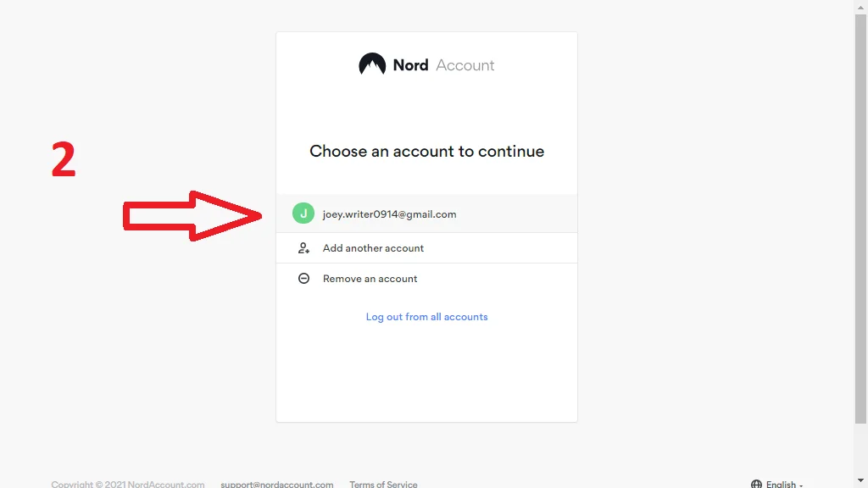Viewport: 868px width, 488px height.
Task: Open the Terms of Service link
Action: [x=383, y=484]
